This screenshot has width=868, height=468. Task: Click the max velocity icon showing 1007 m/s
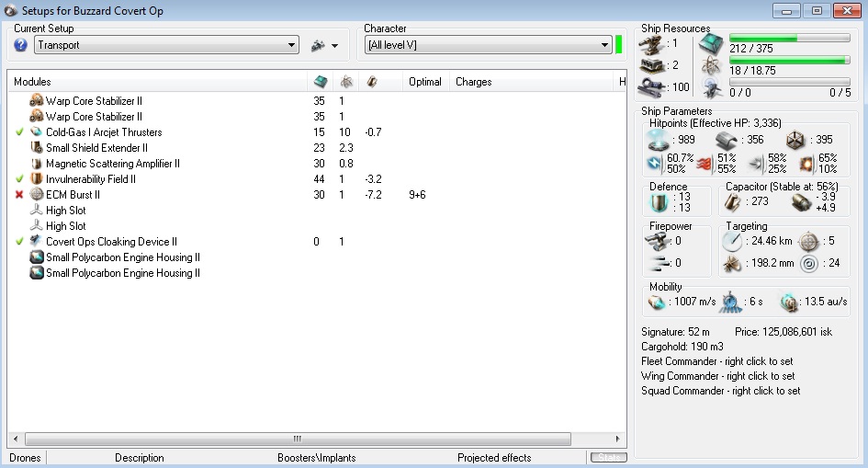pyautogui.click(x=657, y=302)
